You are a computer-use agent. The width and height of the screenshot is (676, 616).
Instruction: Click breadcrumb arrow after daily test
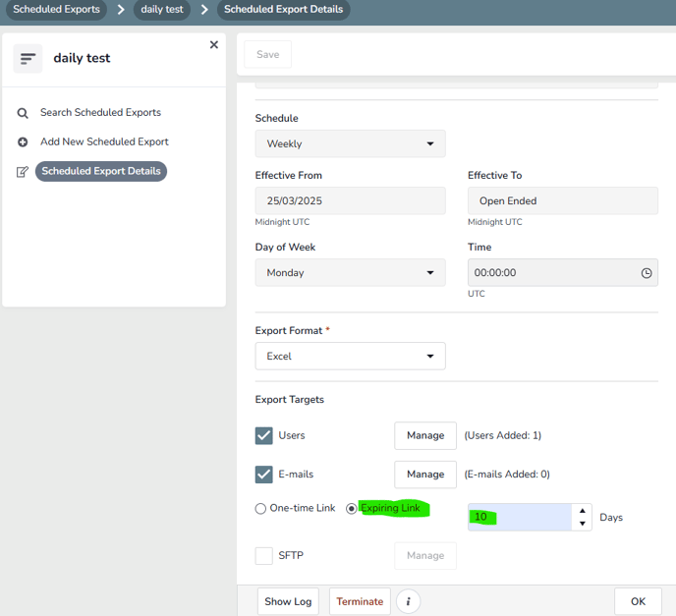pyautogui.click(x=204, y=9)
